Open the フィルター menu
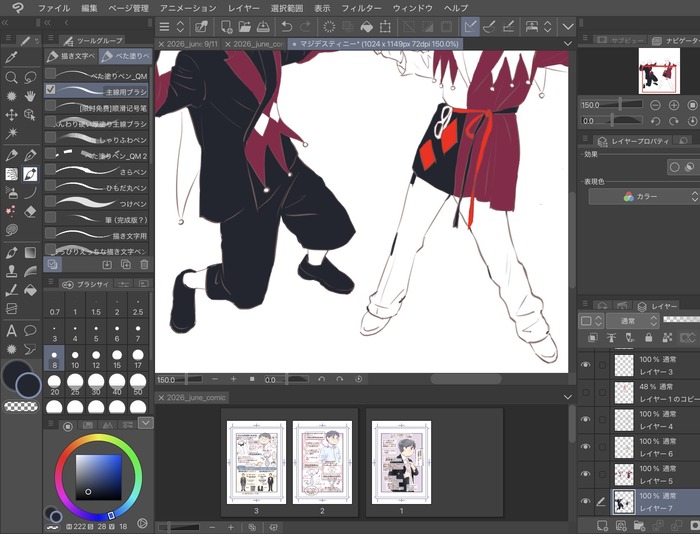The width and height of the screenshot is (700, 534). click(361, 8)
